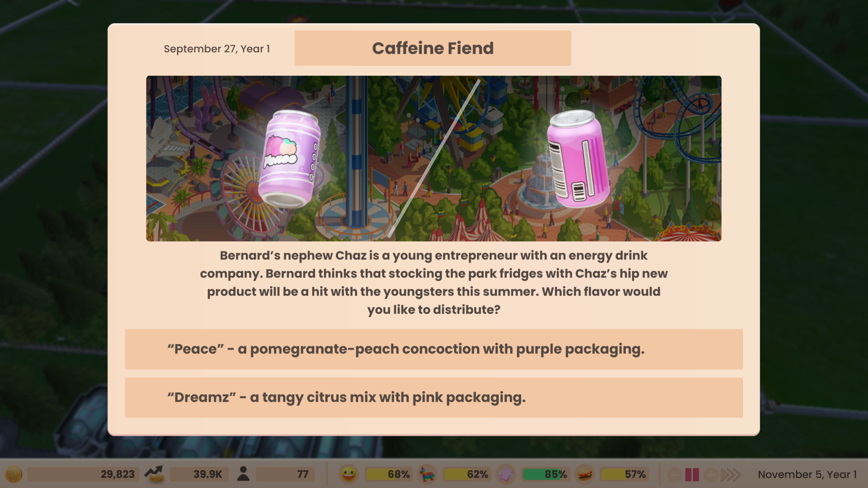Choose the "Dreamz" tangy citrus option
The width and height of the screenshot is (868, 488).
[434, 397]
